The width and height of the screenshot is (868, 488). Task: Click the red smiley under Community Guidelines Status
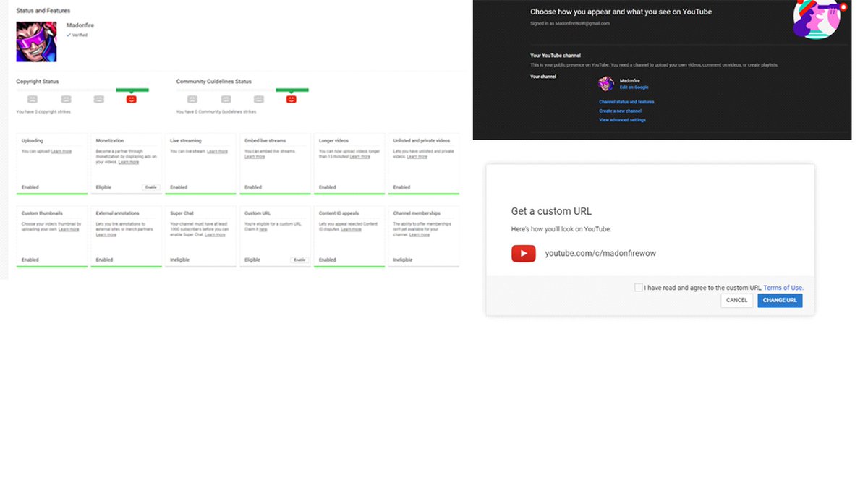(x=291, y=99)
